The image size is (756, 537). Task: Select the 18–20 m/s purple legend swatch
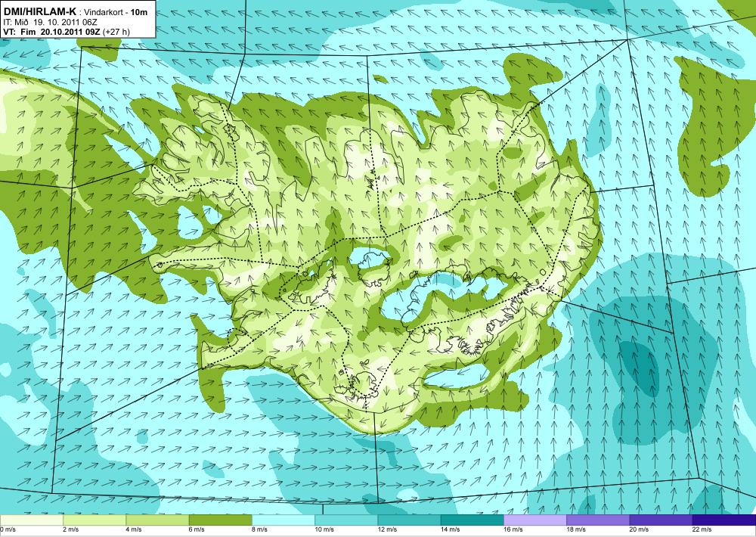(598, 520)
